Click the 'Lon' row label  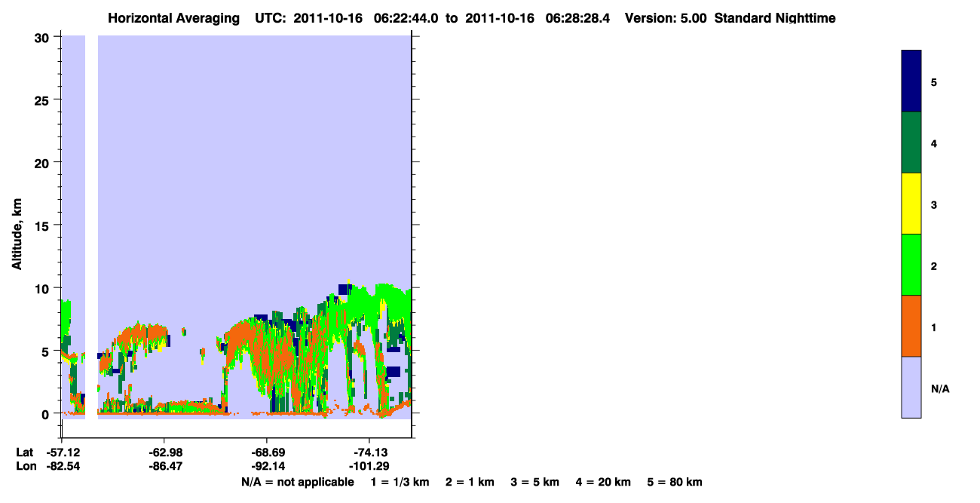26,466
